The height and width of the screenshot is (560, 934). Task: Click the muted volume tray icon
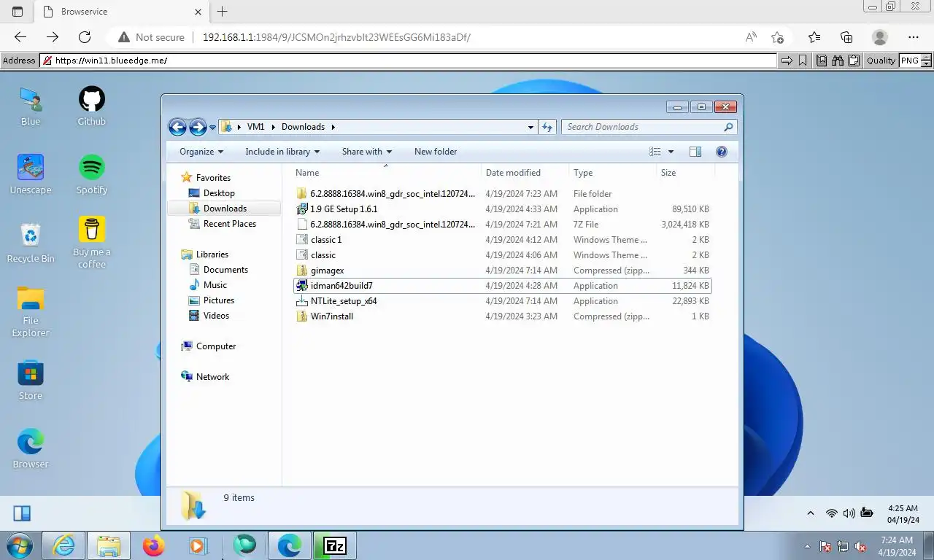(860, 546)
